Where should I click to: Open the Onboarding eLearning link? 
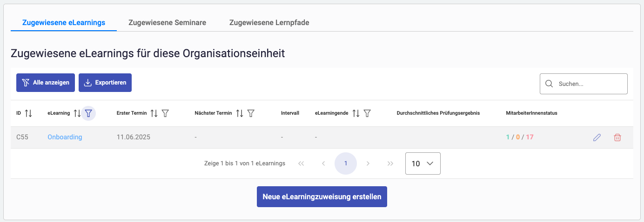tap(65, 137)
